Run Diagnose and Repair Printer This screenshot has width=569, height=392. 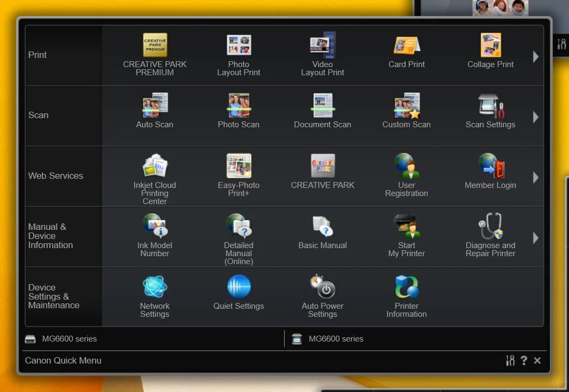point(490,235)
